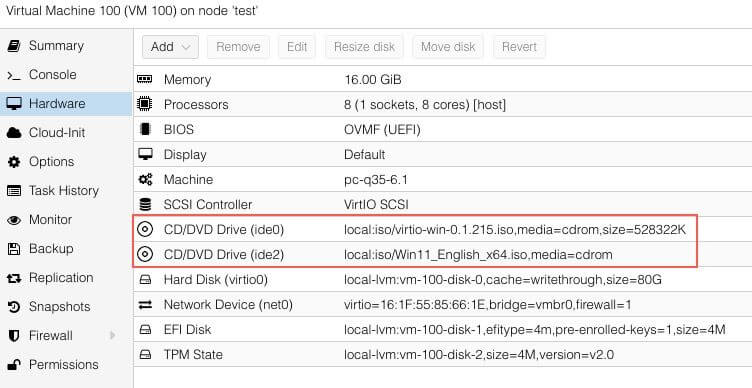The image size is (752, 388).
Task: Select the EFI Disk row
Action: tap(443, 329)
